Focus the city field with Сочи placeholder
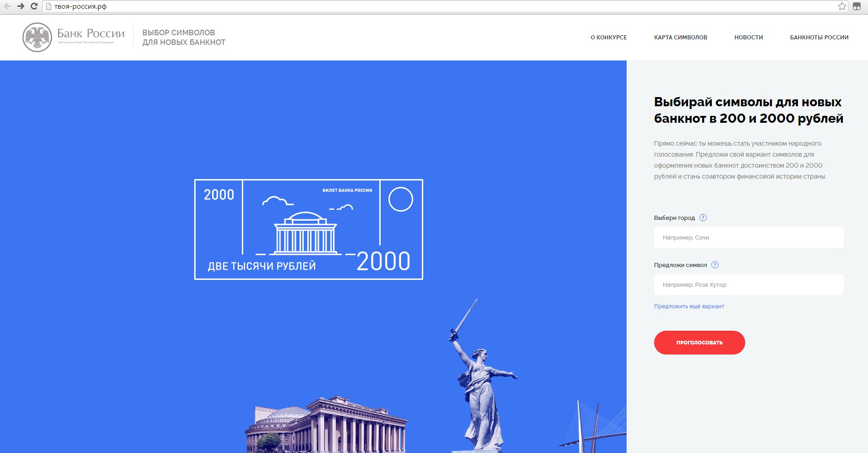The height and width of the screenshot is (453, 868). pos(748,238)
